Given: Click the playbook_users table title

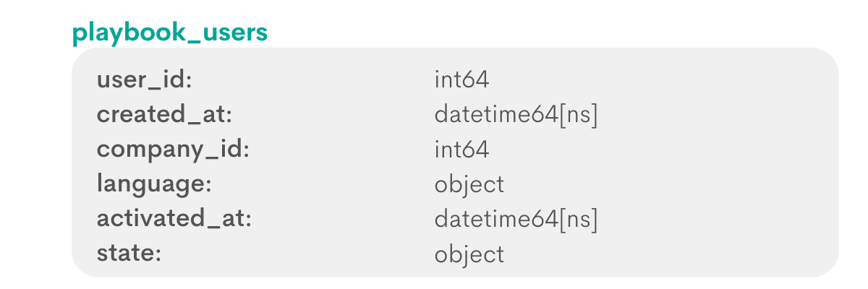Looking at the screenshot, I should 170,33.
